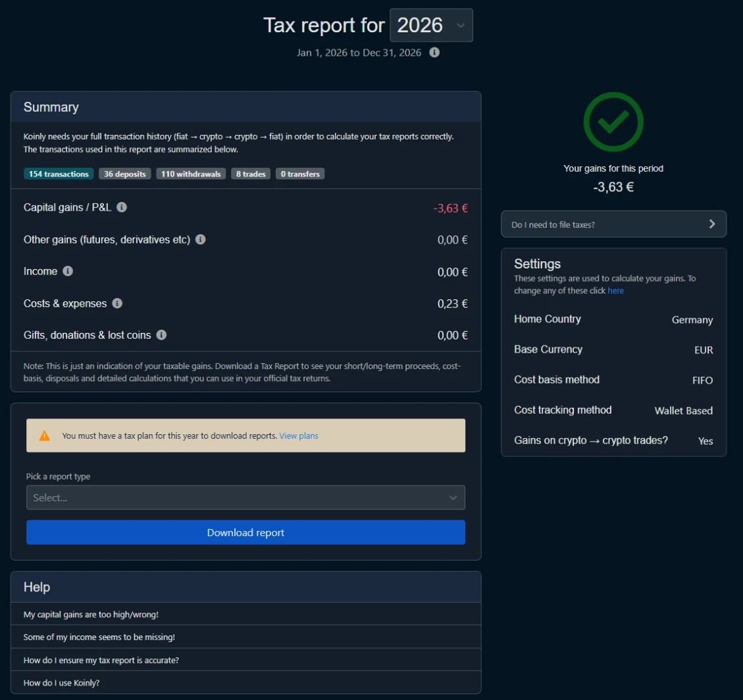This screenshot has width=743, height=700.
Task: Click the -3,63 € capital gains value
Action: click(450, 209)
